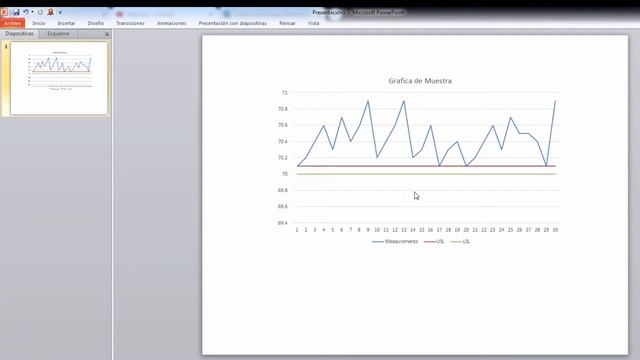Image resolution: width=640 pixels, height=360 pixels.
Task: Switch to the Esquema pane tab
Action: pyautogui.click(x=58, y=34)
